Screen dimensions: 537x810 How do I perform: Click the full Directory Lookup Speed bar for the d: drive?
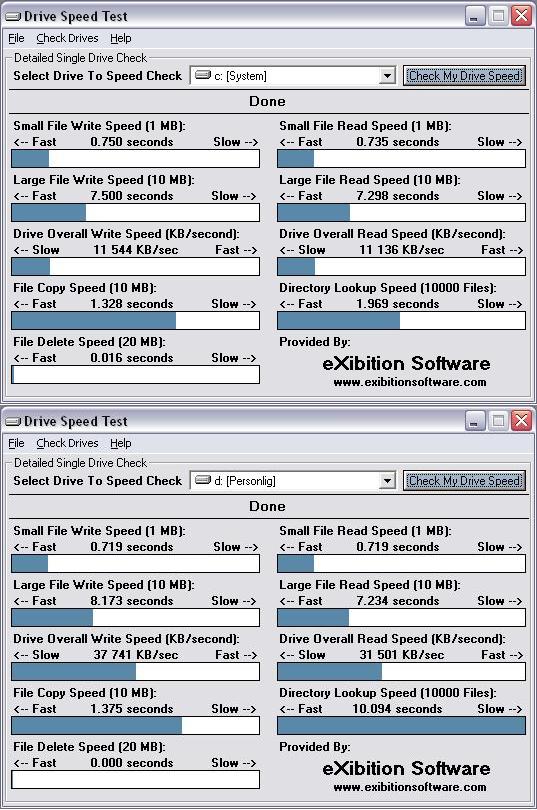tap(401, 726)
